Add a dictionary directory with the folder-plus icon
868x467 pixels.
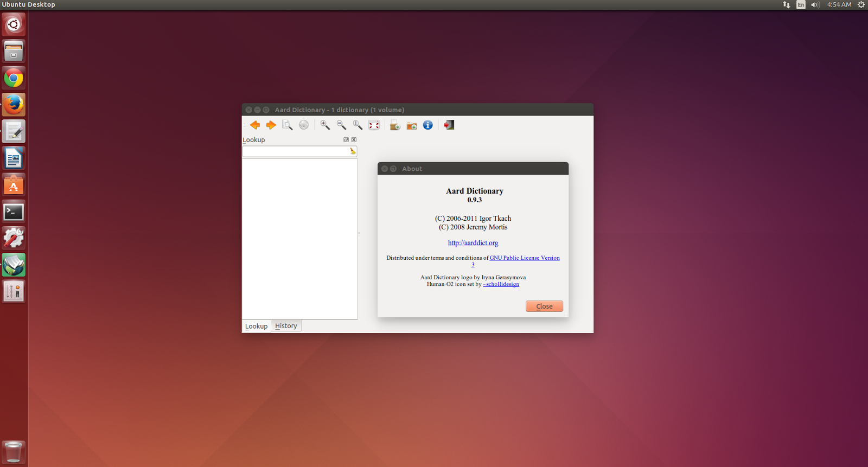412,125
